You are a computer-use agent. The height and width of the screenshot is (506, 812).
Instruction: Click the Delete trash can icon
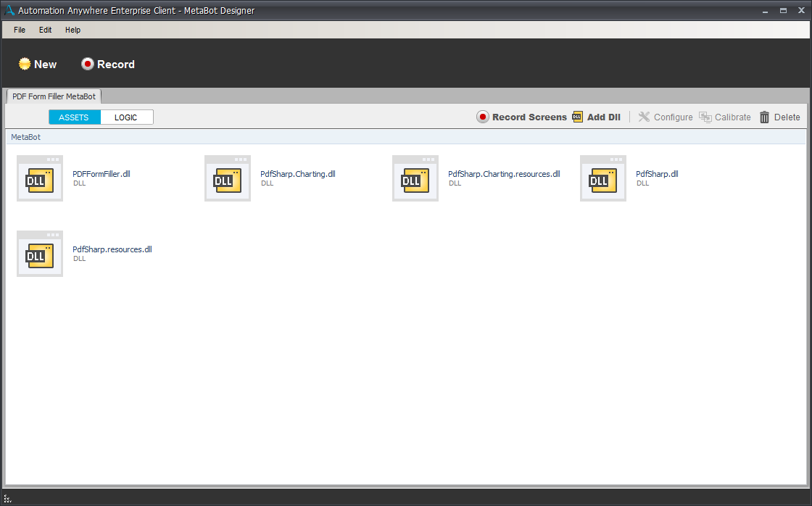click(x=764, y=117)
